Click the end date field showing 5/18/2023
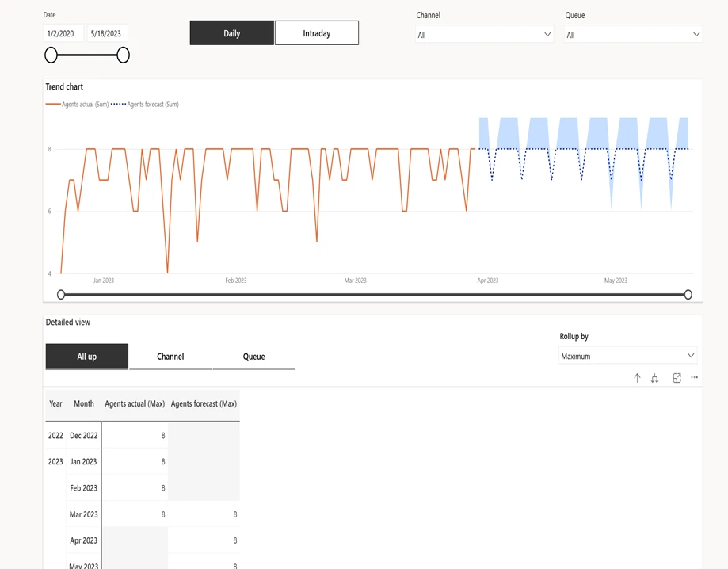This screenshot has width=728, height=569. 107,32
